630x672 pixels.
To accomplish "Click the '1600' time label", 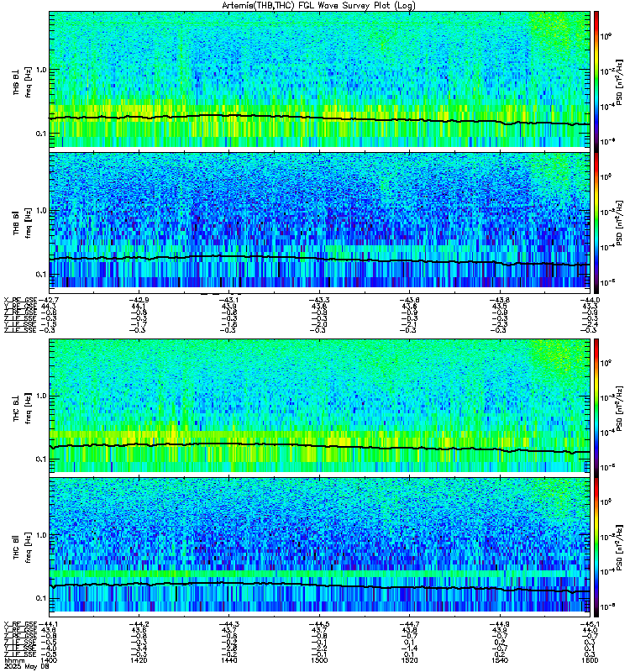I will point(591,660).
